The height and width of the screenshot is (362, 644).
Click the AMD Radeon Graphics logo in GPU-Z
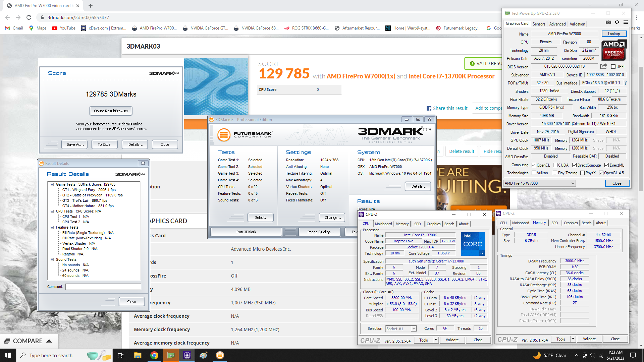click(x=613, y=50)
